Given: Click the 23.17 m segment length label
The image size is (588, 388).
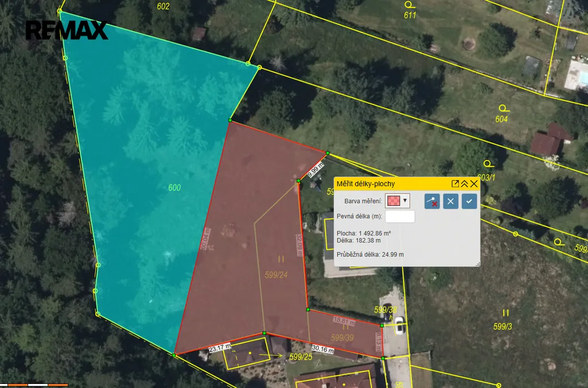Looking at the screenshot, I should [x=219, y=347].
